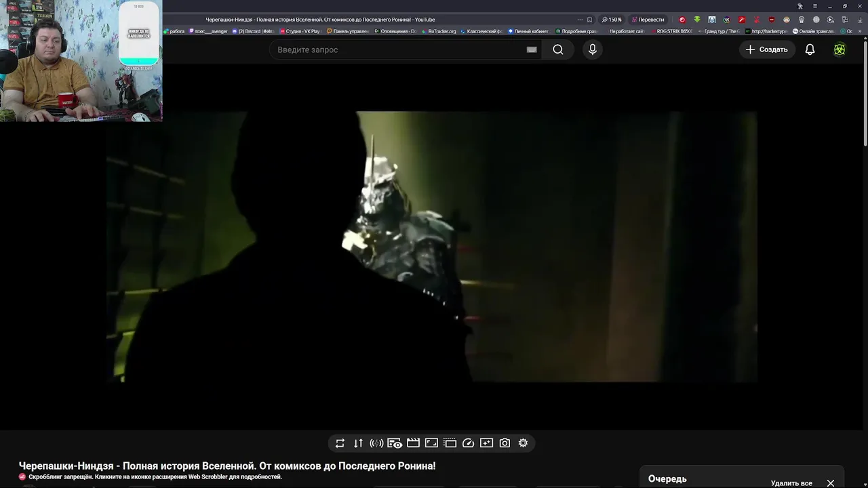Open the video filters sparkle icon
The image size is (868, 488).
[x=486, y=443]
